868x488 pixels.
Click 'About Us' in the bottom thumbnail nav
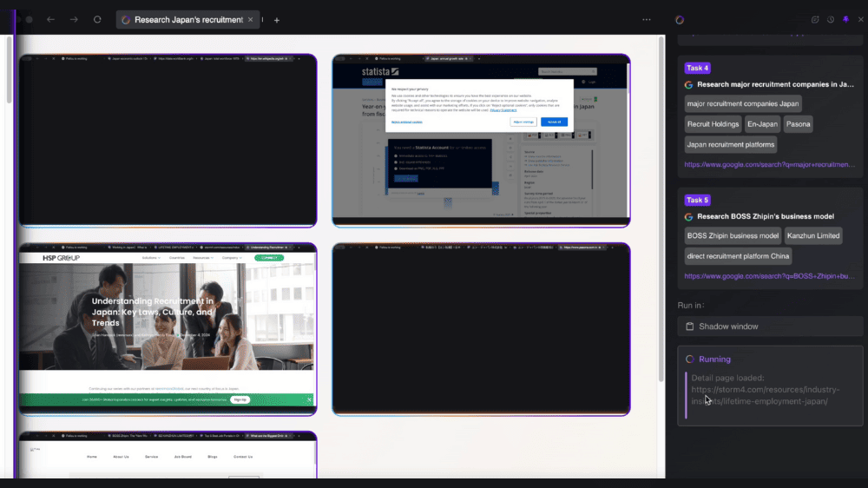coord(121,457)
